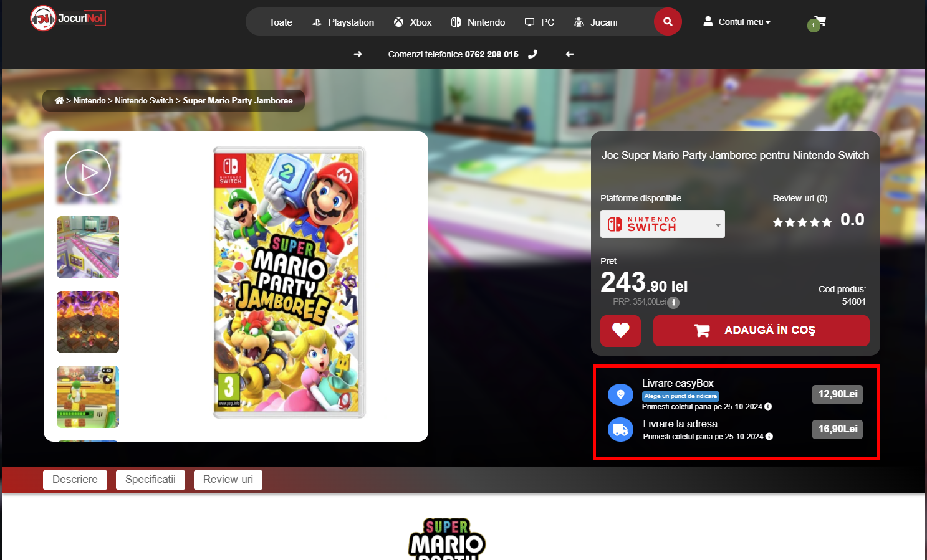The width and height of the screenshot is (927, 560).
Task: Click the easyBox location pin icon
Action: (620, 394)
